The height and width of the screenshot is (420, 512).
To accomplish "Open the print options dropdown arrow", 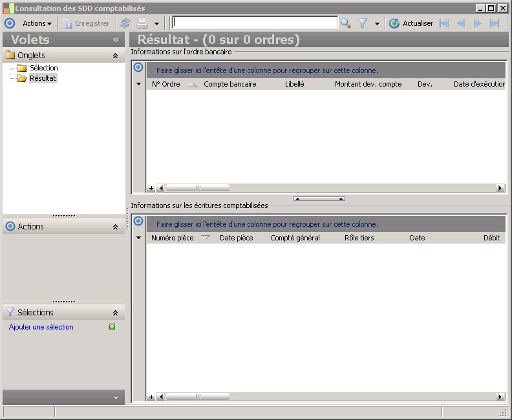I will pos(156,23).
